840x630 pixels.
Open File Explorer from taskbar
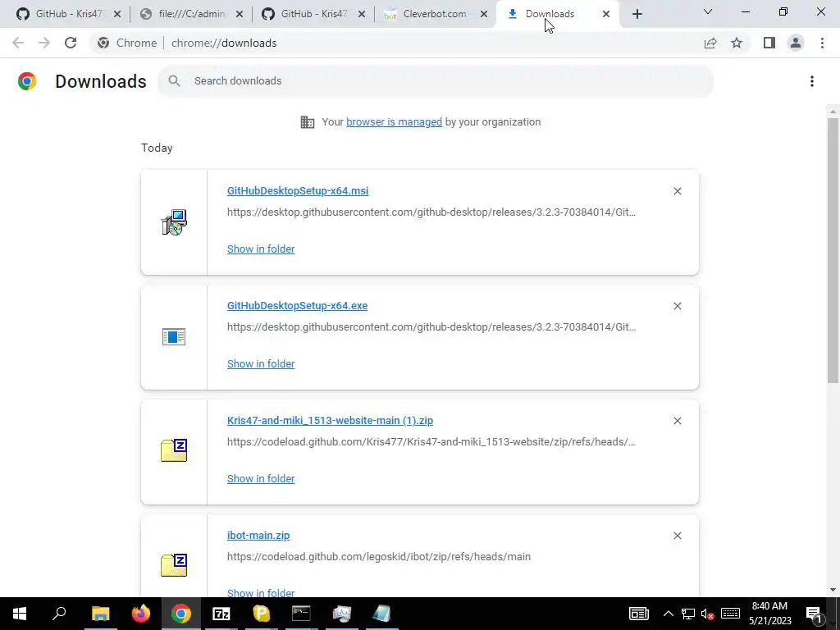coord(100,614)
